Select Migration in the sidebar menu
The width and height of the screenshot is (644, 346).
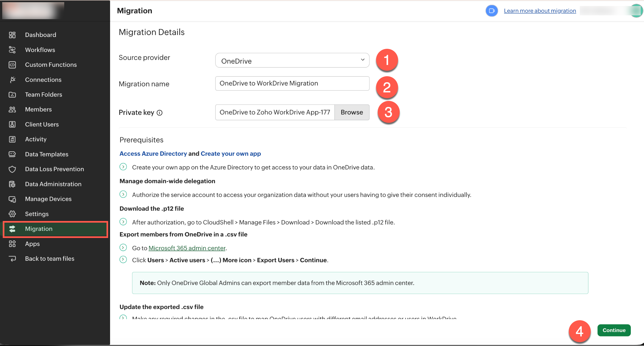(39, 229)
